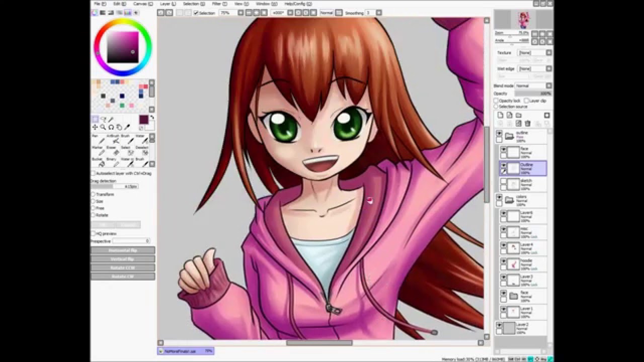Image resolution: width=644 pixels, height=362 pixels.
Task: Adjust the layer Opacity slider
Action: (533, 94)
